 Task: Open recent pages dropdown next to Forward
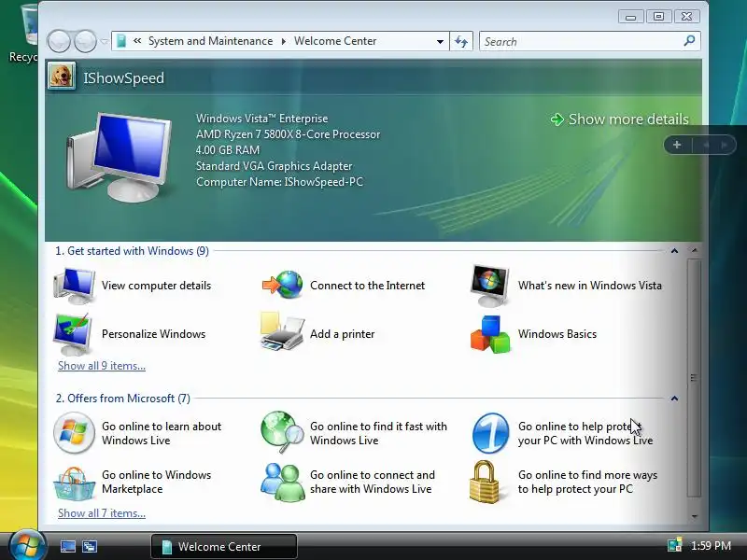click(x=105, y=41)
